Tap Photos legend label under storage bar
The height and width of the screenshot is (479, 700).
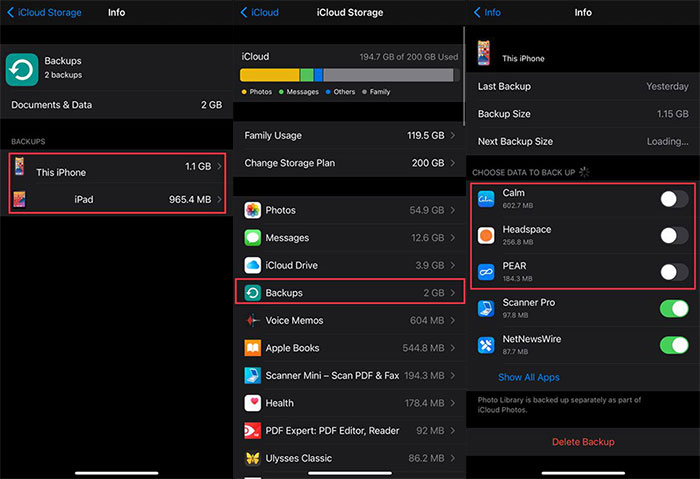pyautogui.click(x=261, y=92)
